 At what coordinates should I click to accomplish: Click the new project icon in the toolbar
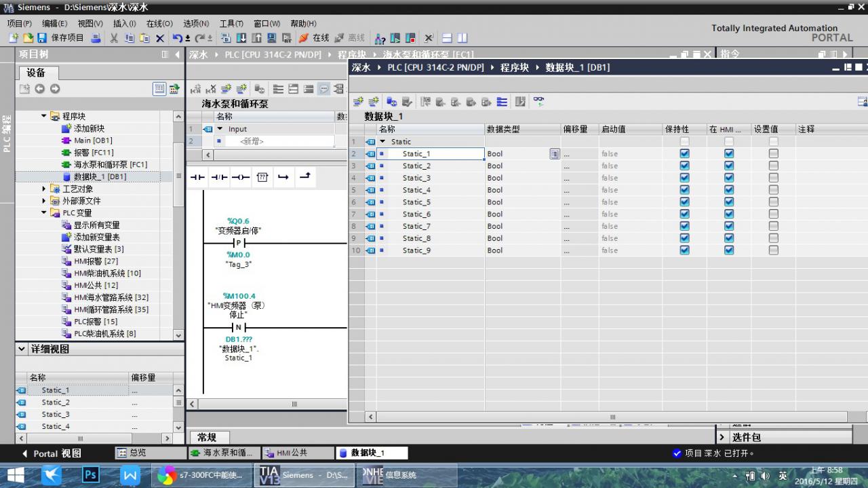13,38
